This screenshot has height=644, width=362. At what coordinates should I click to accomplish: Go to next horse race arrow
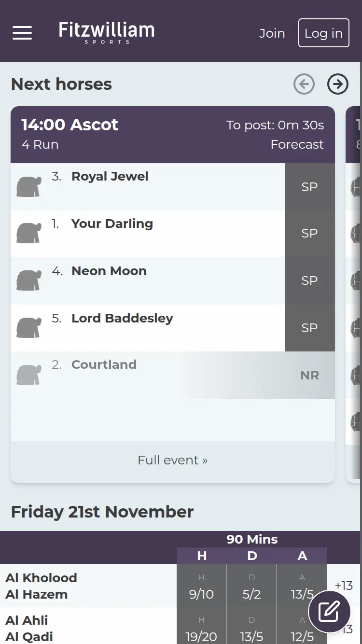click(337, 84)
